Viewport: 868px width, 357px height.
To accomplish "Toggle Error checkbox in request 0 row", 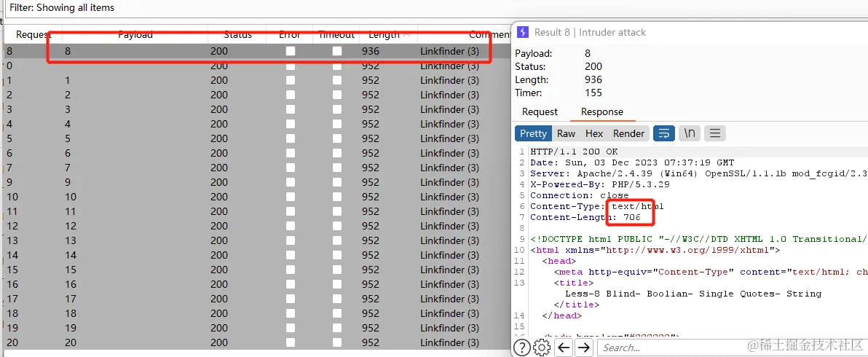I will coord(290,66).
